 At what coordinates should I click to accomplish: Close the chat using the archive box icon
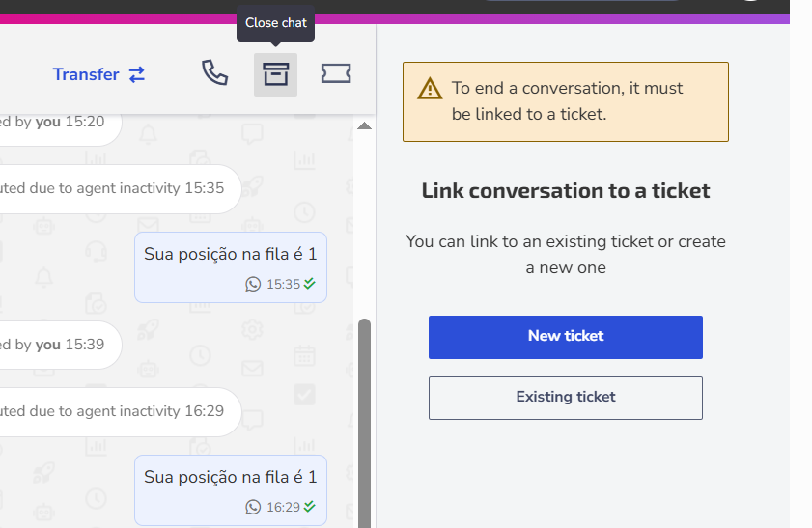coord(275,74)
